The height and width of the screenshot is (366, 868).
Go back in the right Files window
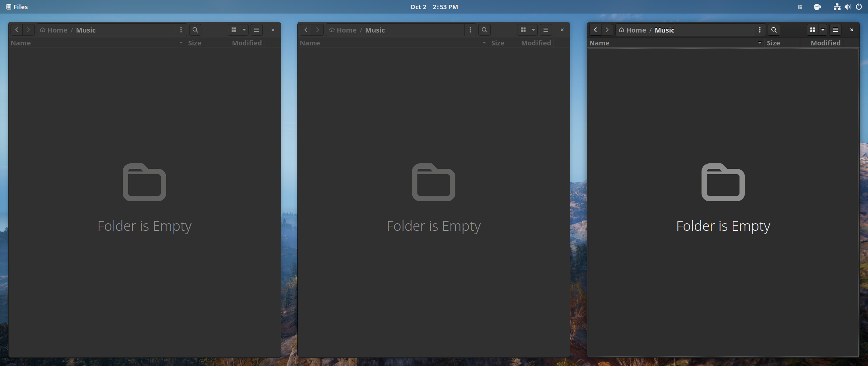click(x=595, y=30)
